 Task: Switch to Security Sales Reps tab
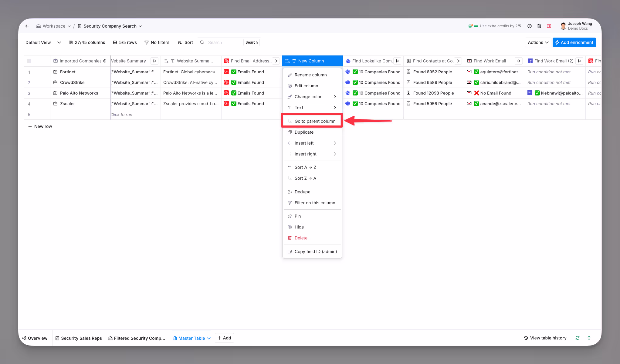(79, 338)
